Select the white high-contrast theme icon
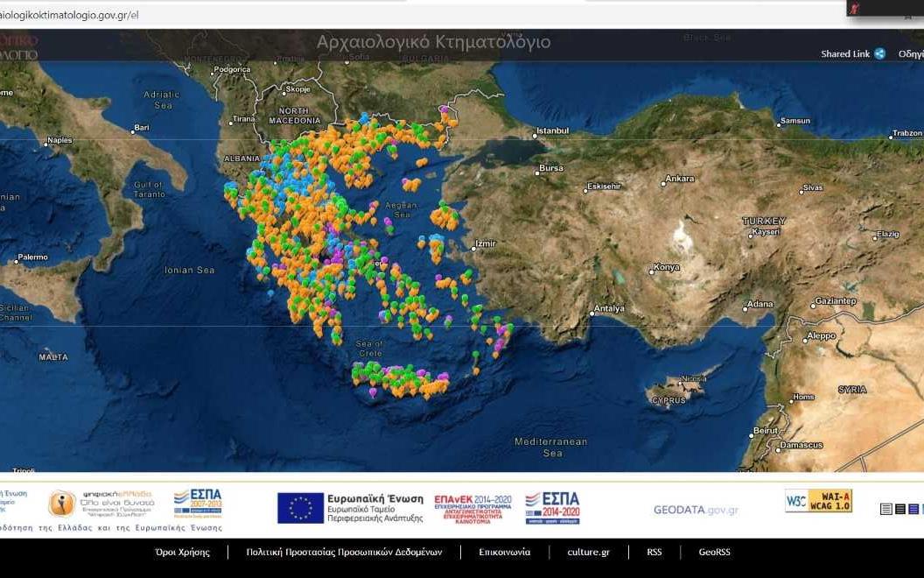Viewport: 924px width, 578px height. 885,509
